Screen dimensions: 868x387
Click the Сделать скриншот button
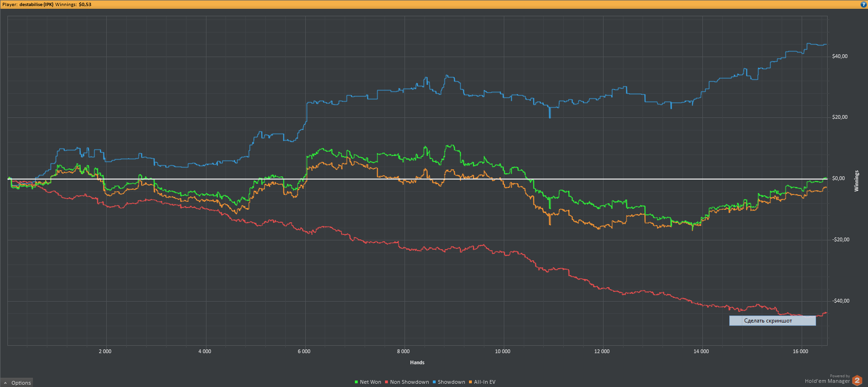[x=772, y=321]
